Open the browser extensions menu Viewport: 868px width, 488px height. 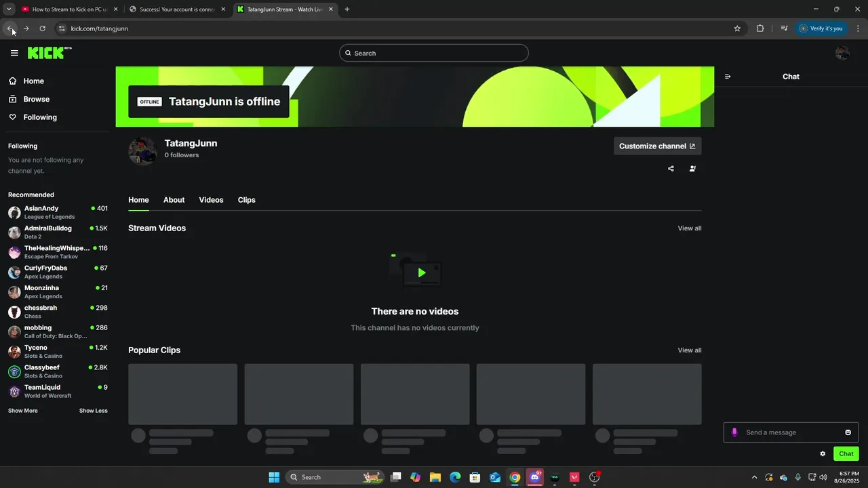[760, 28]
